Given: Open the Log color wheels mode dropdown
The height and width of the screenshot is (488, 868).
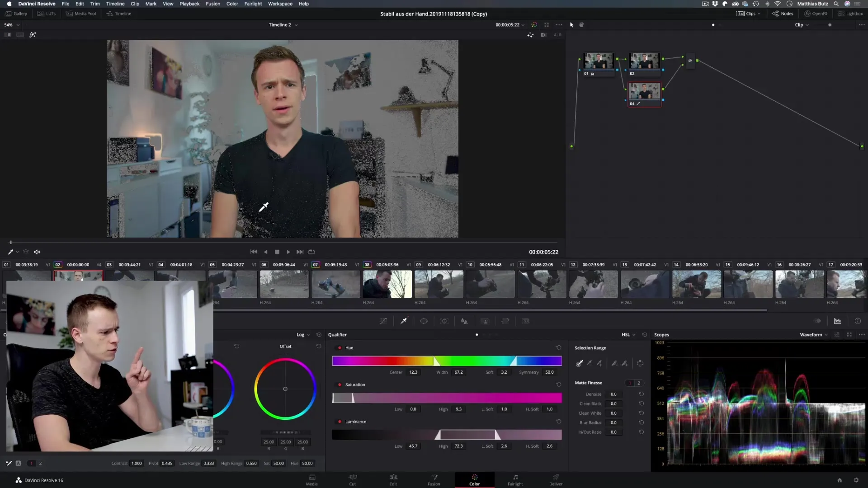Looking at the screenshot, I should coord(303,334).
